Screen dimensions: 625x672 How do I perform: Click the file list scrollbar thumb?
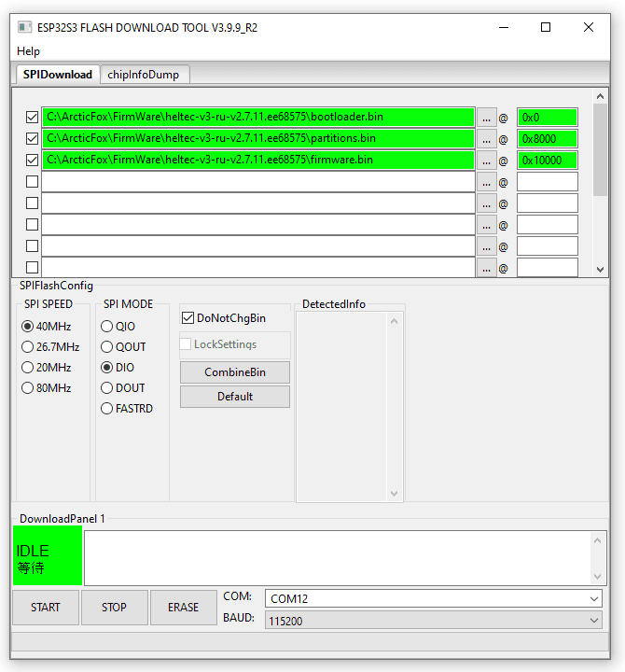point(600,149)
